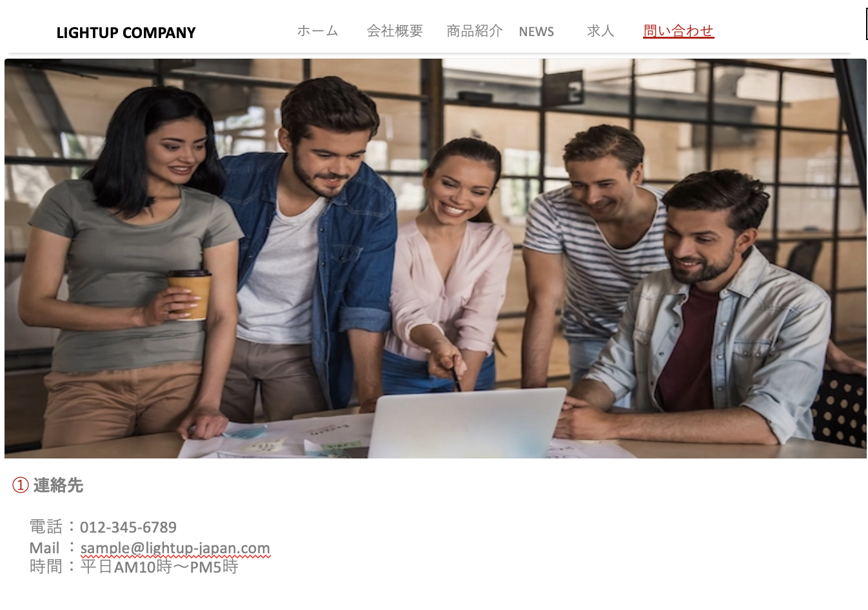
Task: Click the circled number ① icon
Action: coord(21,485)
